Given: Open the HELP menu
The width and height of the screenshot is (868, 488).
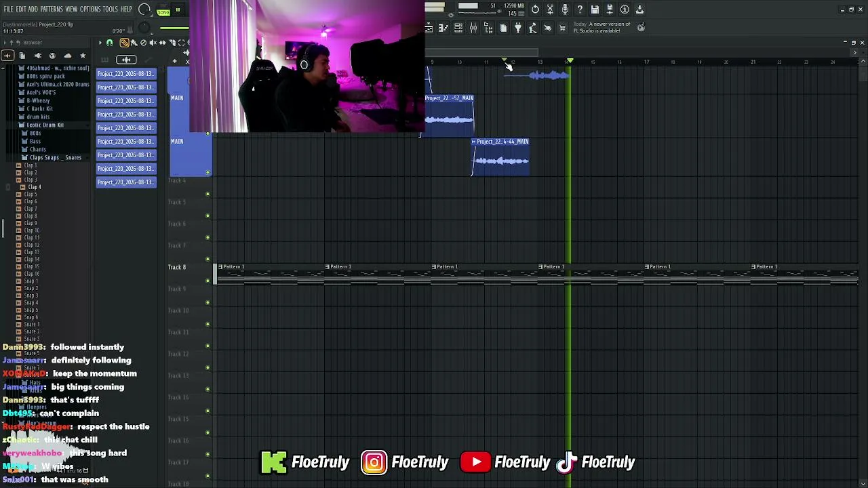Looking at the screenshot, I should coord(127,9).
